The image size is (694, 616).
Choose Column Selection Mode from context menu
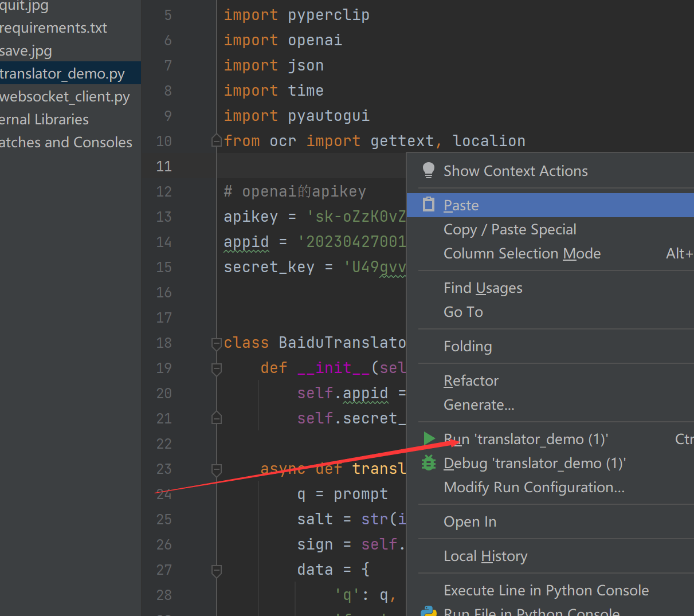coord(522,254)
